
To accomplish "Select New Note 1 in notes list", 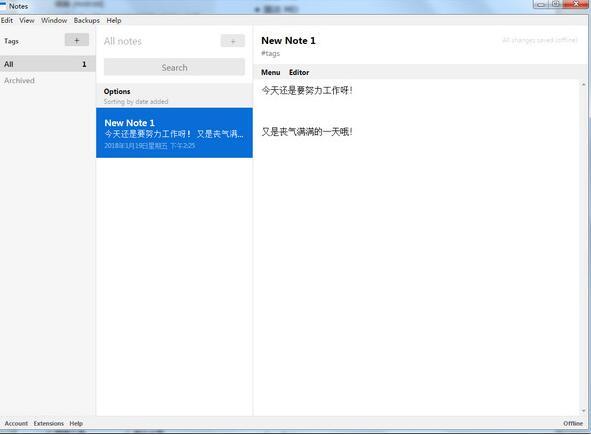I will [174, 133].
